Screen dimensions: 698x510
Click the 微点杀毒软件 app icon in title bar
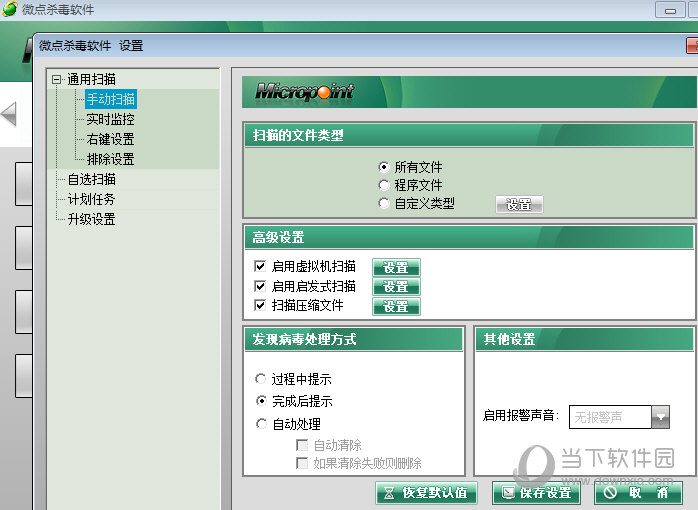point(10,9)
